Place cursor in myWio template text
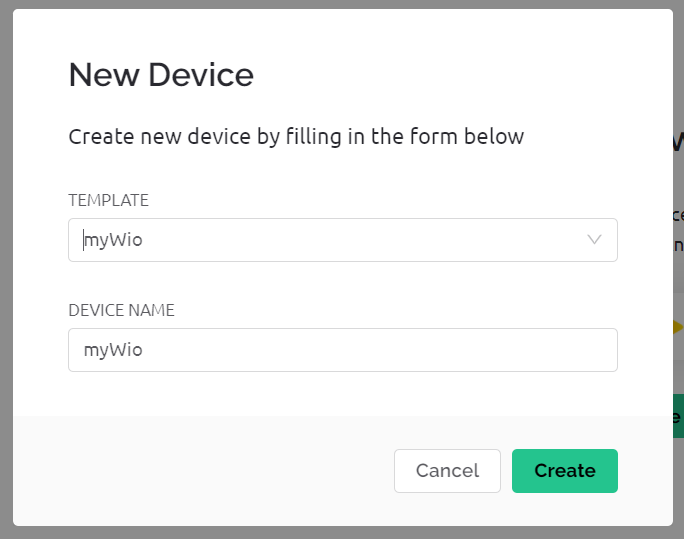684x539 pixels. [x=113, y=240]
